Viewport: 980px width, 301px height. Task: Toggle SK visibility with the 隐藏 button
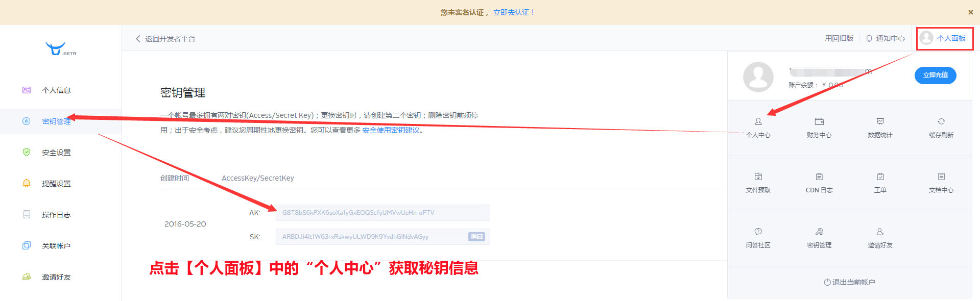tap(476, 237)
